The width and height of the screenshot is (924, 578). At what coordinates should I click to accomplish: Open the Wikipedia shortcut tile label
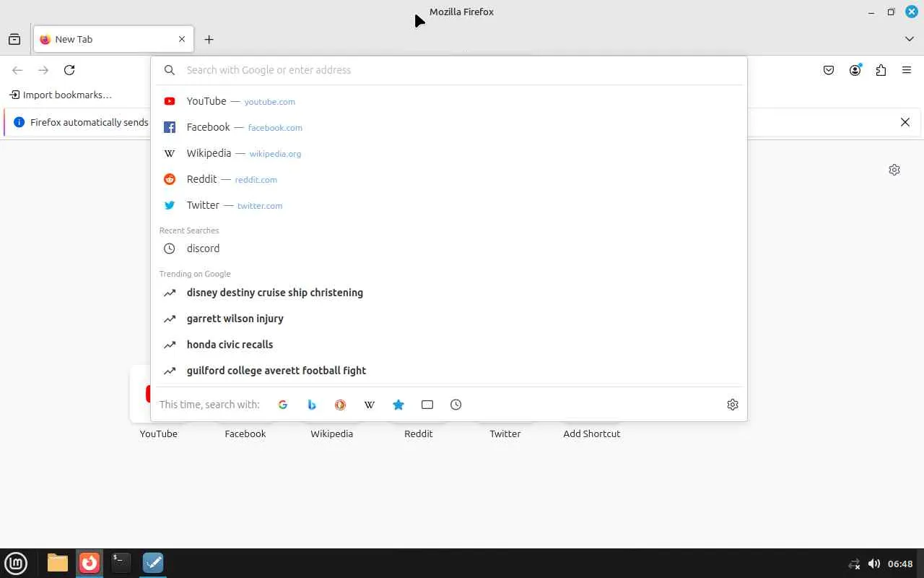point(332,433)
